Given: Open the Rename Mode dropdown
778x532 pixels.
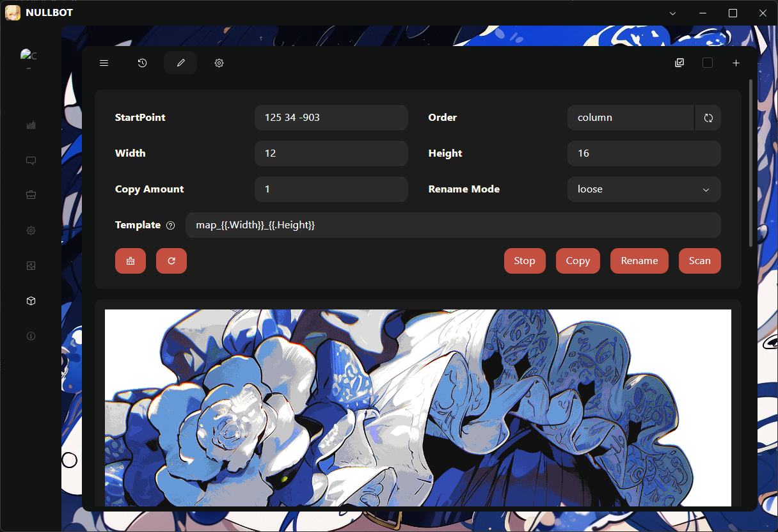Looking at the screenshot, I should tap(644, 189).
